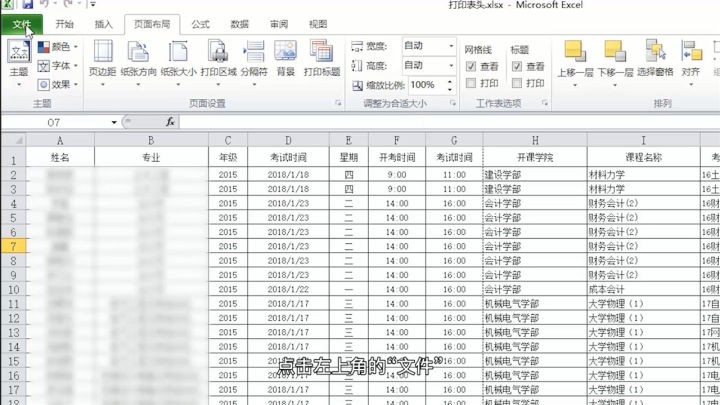
Task: Open the 工作表选项 dialog launcher
Action: (545, 103)
